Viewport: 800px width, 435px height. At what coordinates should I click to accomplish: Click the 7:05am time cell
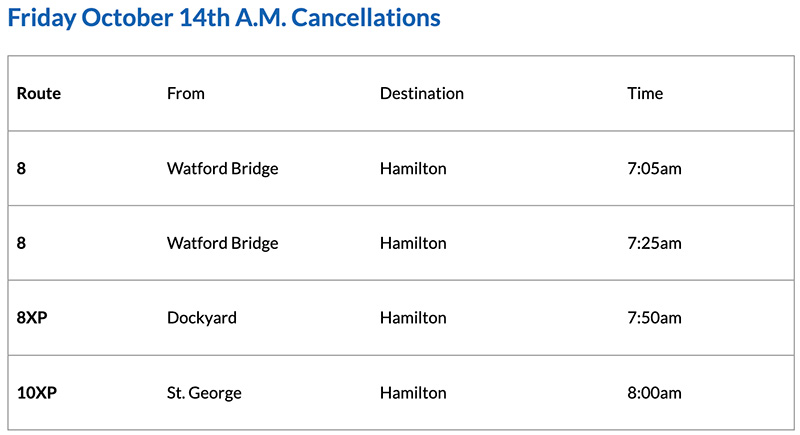(x=654, y=169)
